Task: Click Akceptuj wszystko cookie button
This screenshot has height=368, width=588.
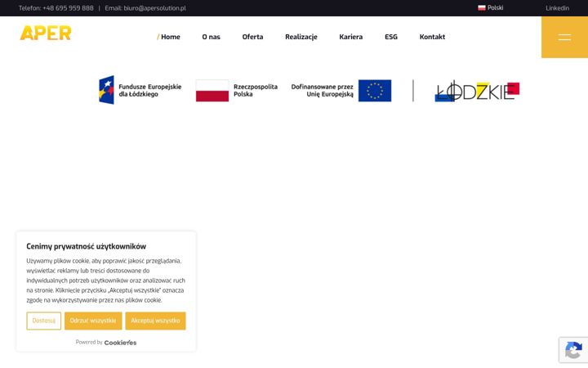Action: [155, 321]
